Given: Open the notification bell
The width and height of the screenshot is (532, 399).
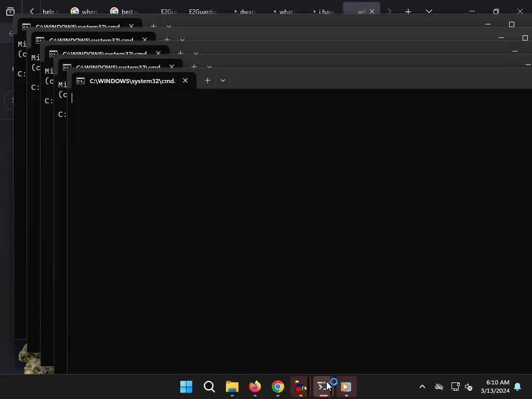Looking at the screenshot, I should 518,387.
